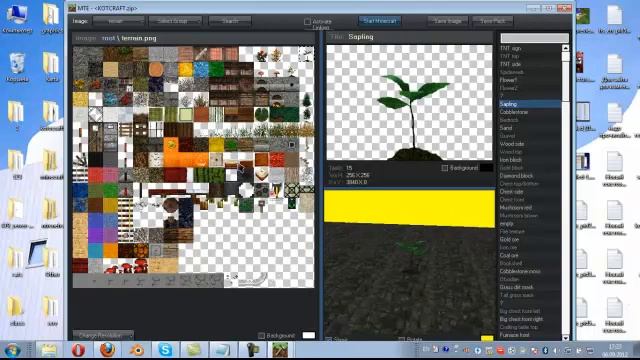Select highlighted Sapling entry in tile list
The height and width of the screenshot is (360, 640).
[x=530, y=104]
